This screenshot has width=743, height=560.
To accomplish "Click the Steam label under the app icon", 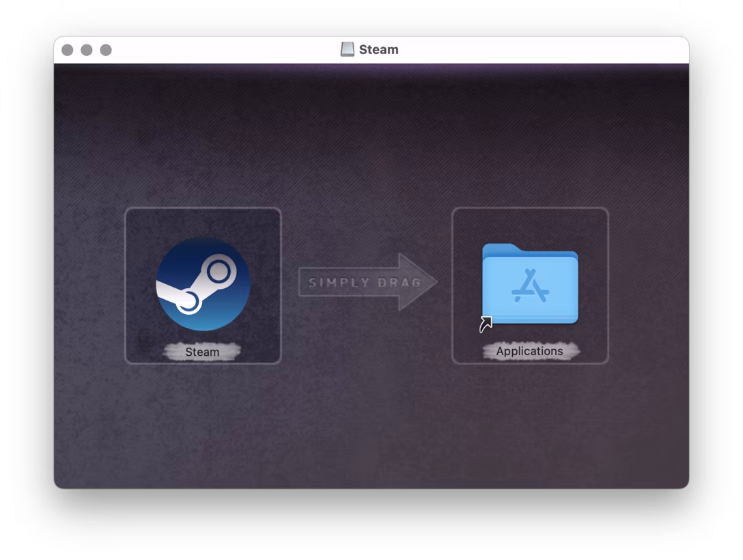I will point(202,352).
